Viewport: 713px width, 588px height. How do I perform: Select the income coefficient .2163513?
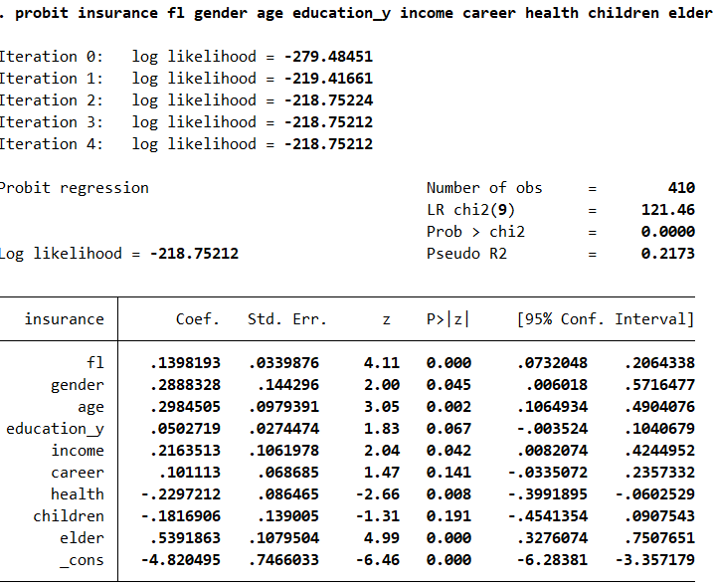point(185,451)
